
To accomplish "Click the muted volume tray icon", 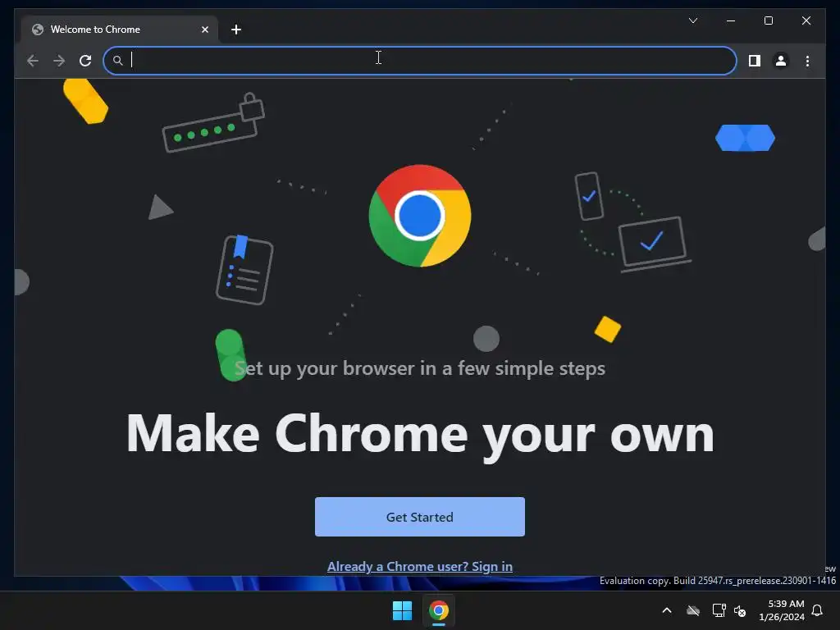I will click(x=740, y=610).
